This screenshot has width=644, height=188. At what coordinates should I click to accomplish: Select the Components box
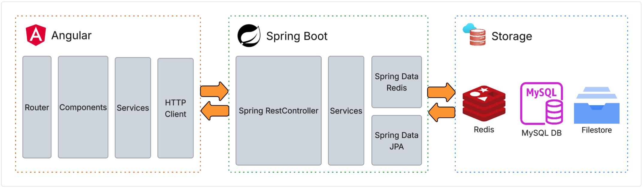pyautogui.click(x=83, y=107)
